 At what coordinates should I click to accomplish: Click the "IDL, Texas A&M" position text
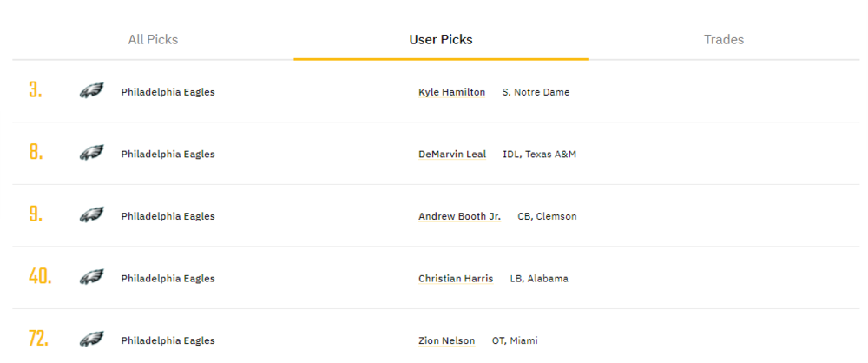pos(539,155)
